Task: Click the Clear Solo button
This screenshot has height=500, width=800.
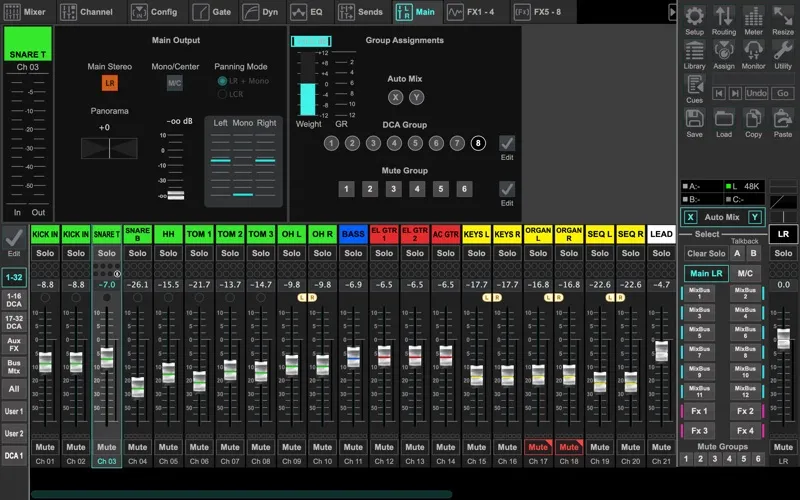Action: pos(706,253)
